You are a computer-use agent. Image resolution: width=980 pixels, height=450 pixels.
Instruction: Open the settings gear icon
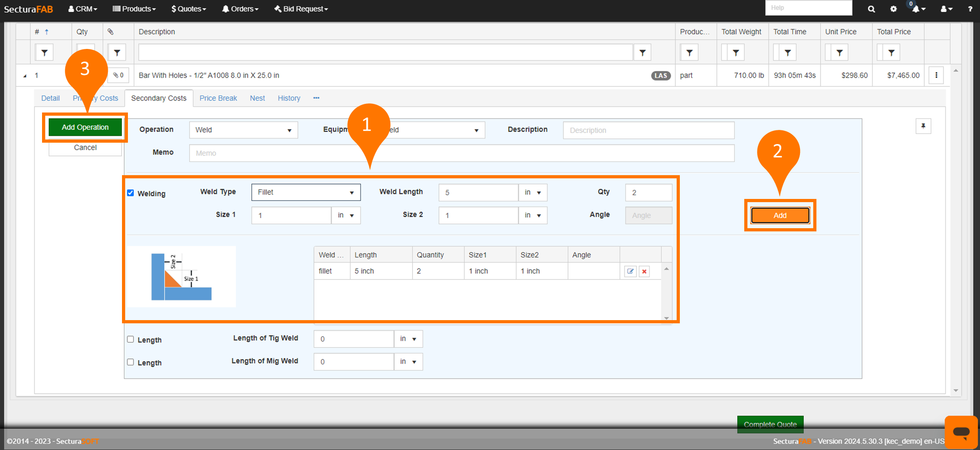pos(893,9)
